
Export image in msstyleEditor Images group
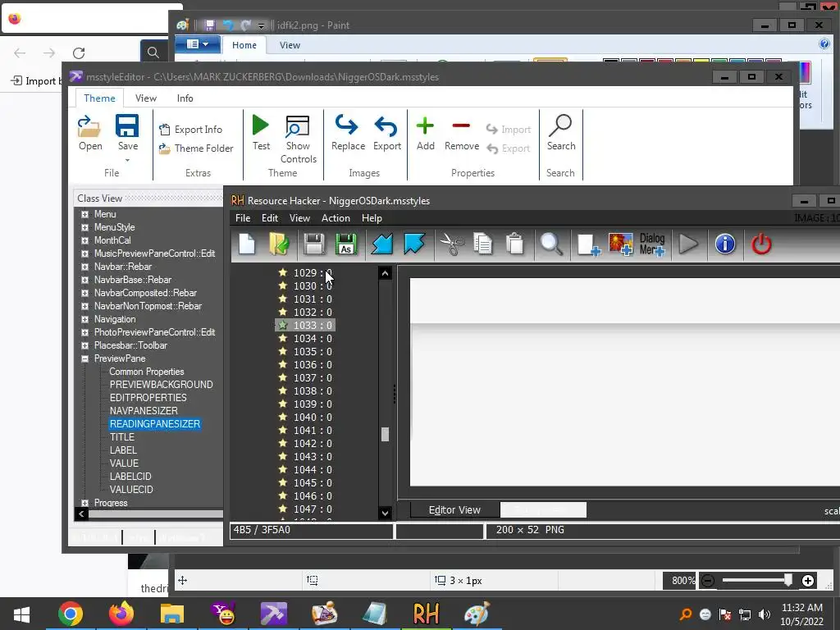[387, 133]
